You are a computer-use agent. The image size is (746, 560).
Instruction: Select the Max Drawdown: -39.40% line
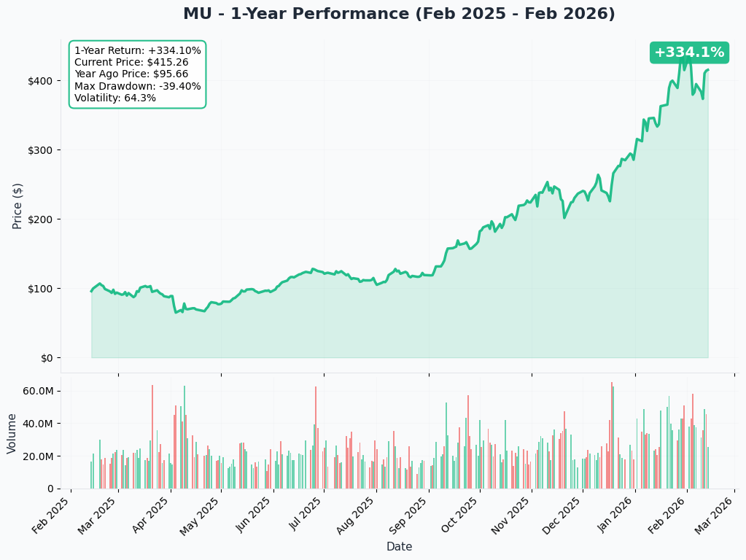[138, 86]
